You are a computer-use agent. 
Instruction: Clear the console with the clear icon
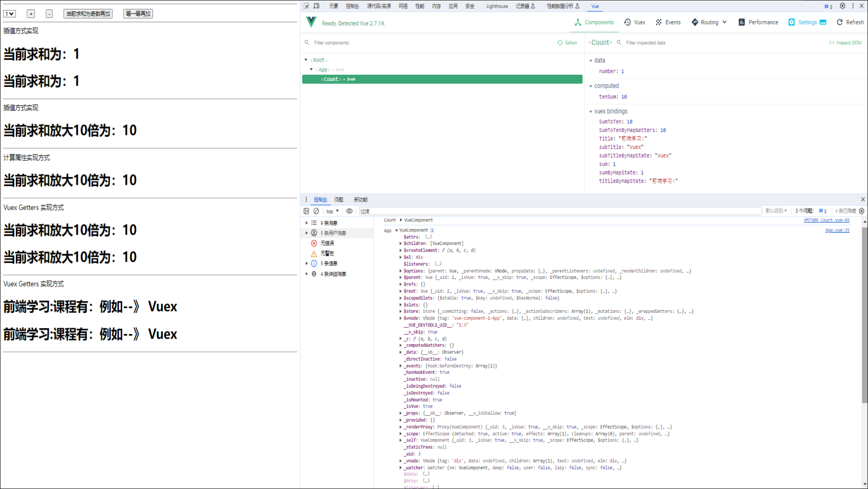(316, 211)
